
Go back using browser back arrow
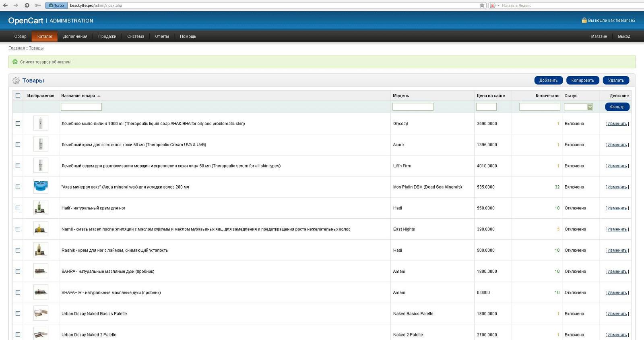(5, 5)
